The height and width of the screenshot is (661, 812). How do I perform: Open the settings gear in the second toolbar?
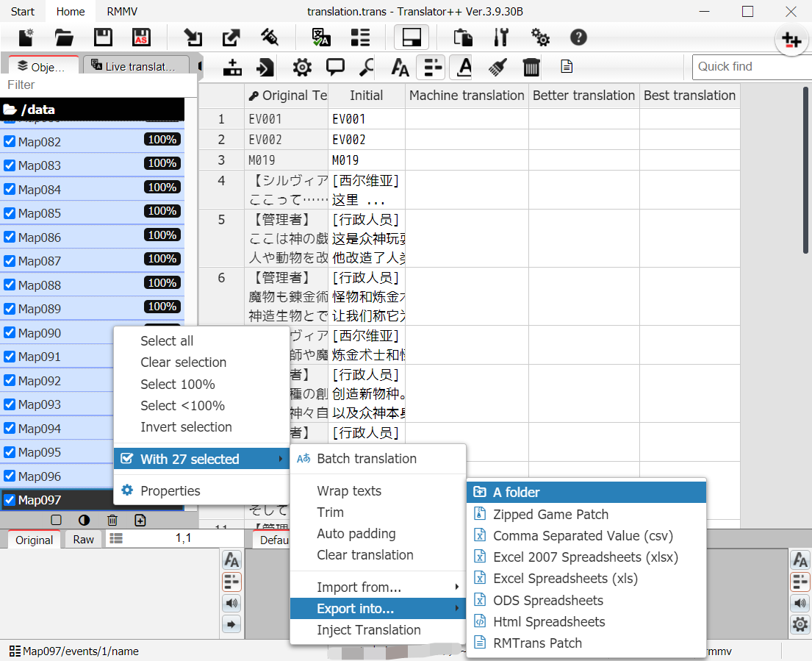click(x=301, y=67)
